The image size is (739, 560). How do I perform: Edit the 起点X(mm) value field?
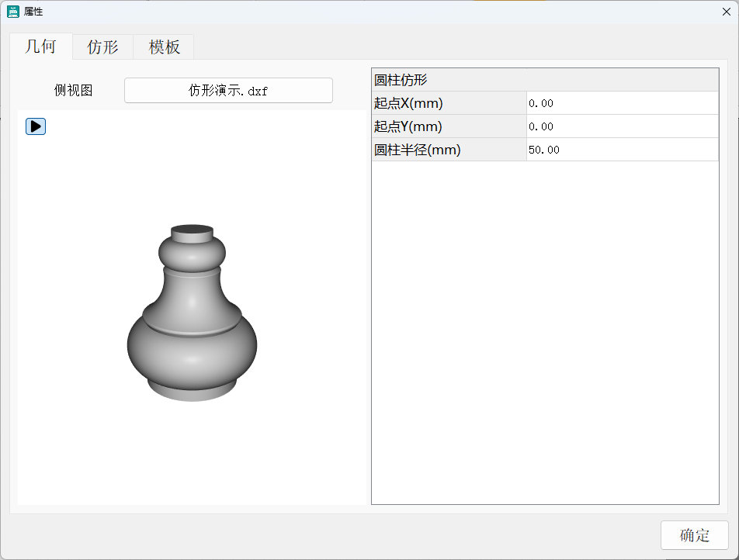pos(622,103)
